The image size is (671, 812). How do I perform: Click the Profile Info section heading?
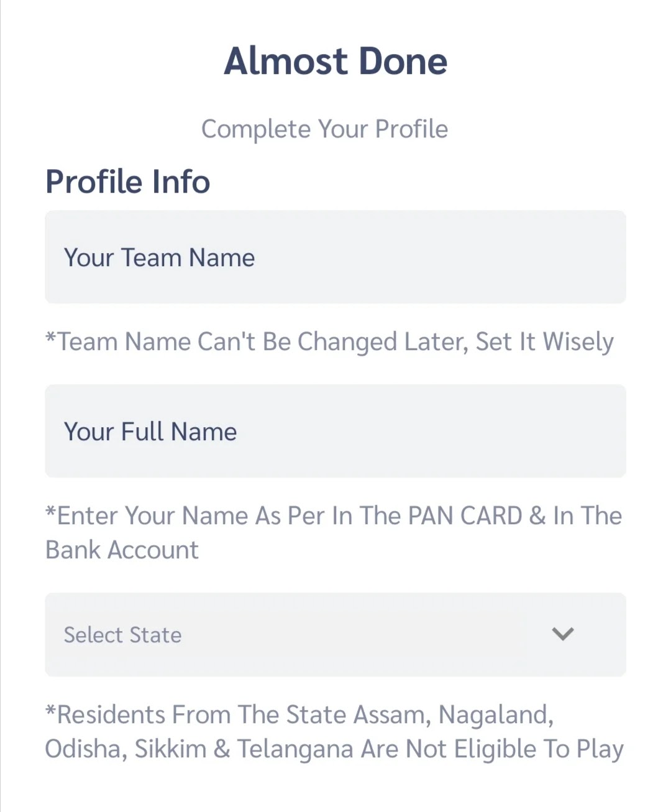(x=128, y=182)
